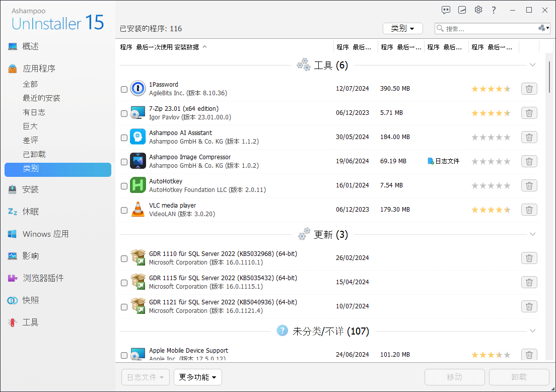Open 安装 section in sidebar
556x392 pixels.
coord(30,189)
